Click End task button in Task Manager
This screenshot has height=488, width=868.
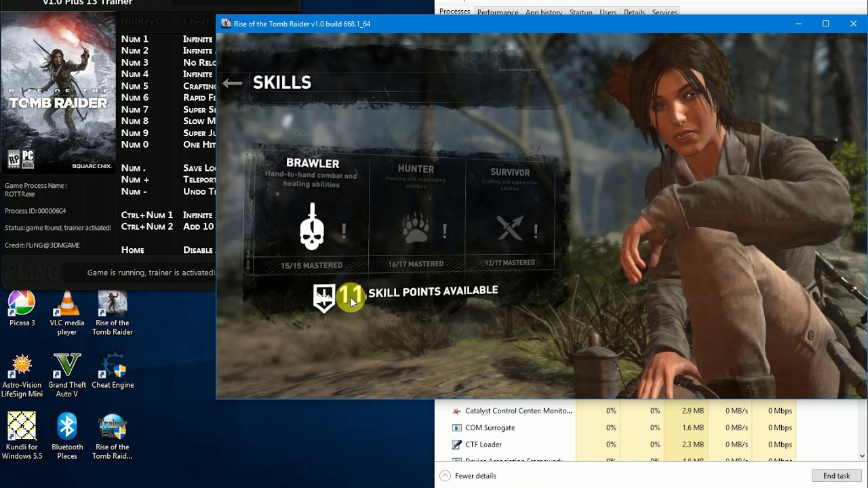tap(836, 476)
